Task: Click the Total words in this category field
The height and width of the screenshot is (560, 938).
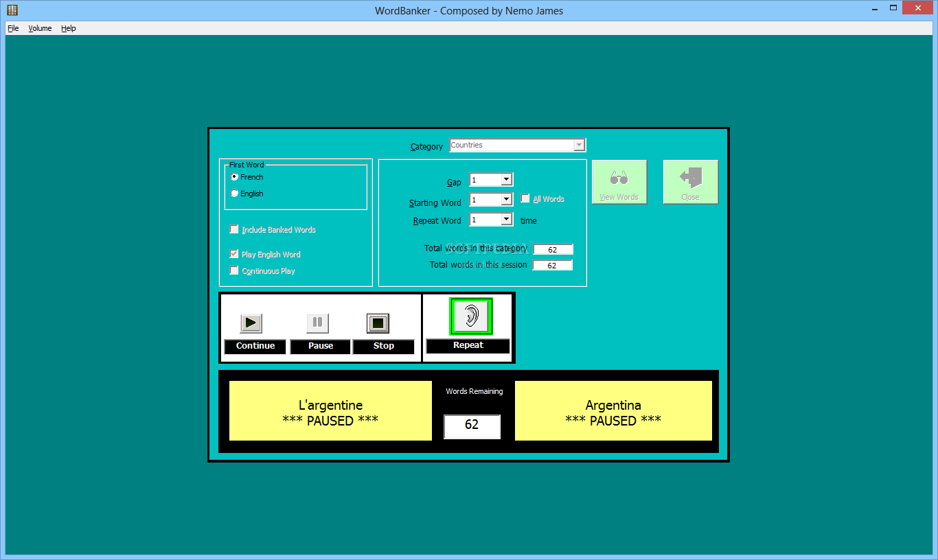Action: point(553,250)
